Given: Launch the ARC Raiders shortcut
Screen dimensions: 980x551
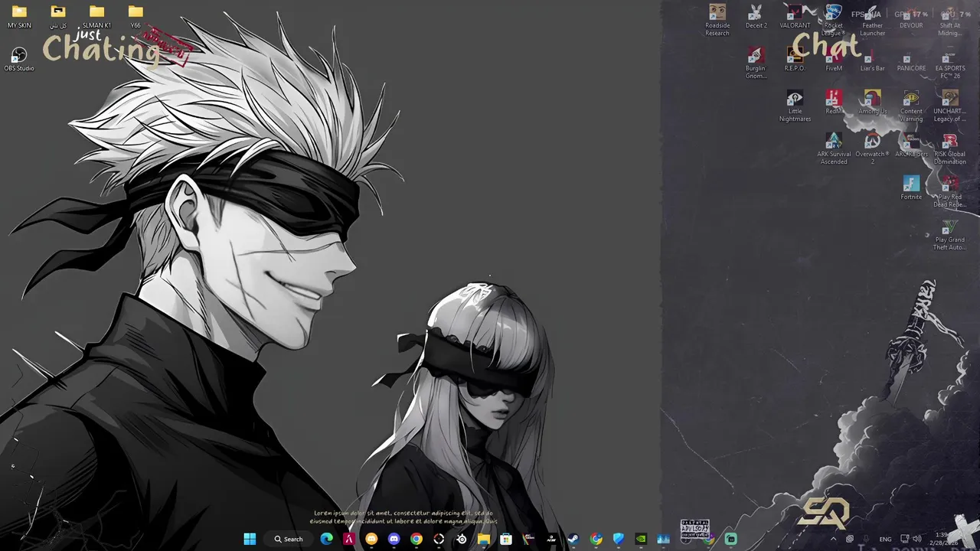Looking at the screenshot, I should coord(911,145).
